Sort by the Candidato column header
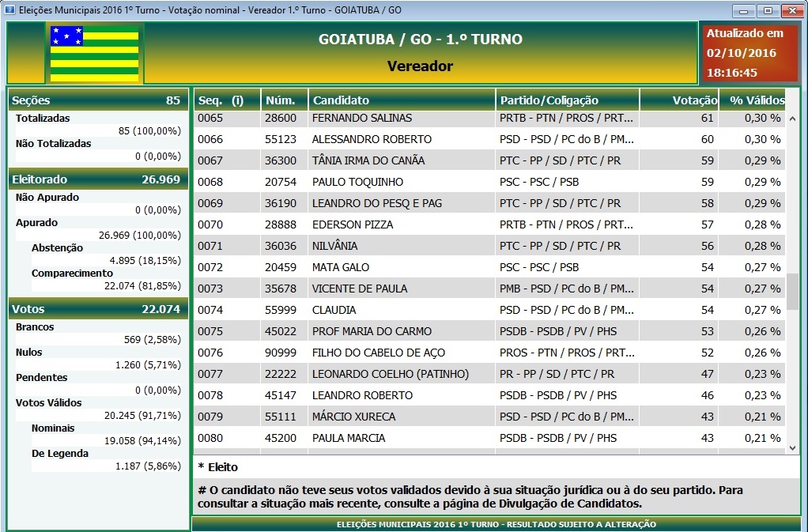 (402, 100)
